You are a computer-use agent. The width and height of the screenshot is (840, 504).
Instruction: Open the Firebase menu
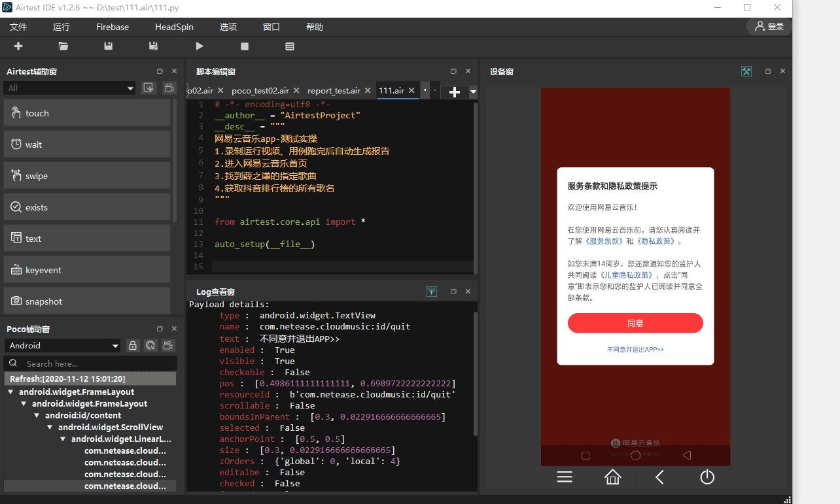pyautogui.click(x=113, y=27)
